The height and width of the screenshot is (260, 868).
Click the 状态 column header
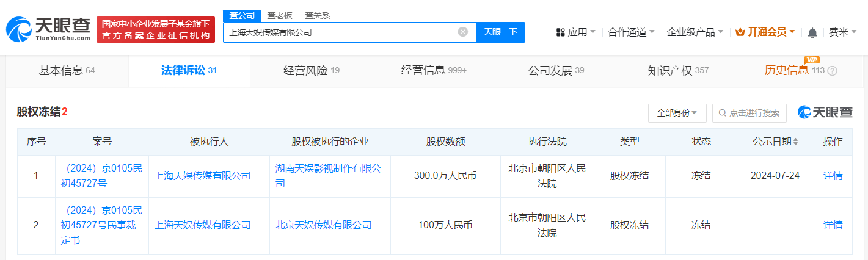tap(701, 142)
